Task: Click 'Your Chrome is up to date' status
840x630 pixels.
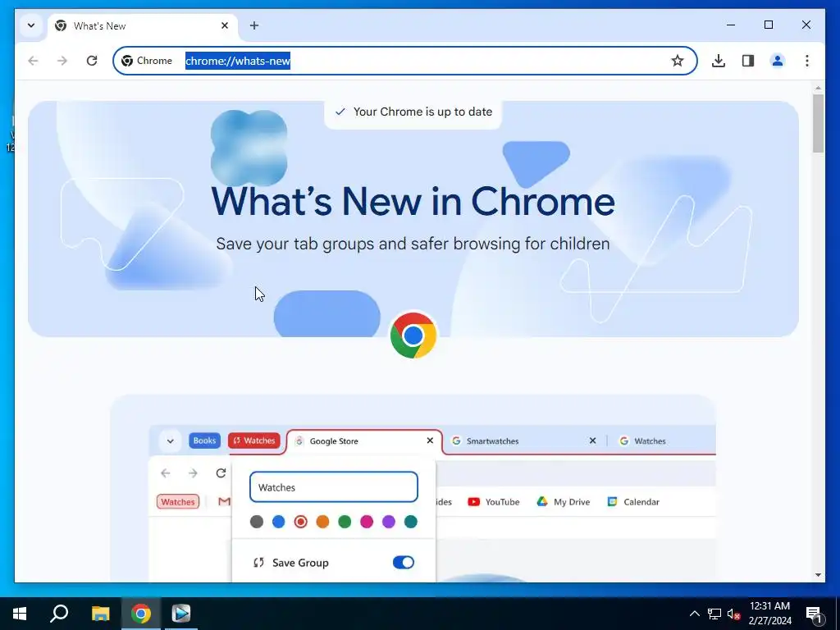Action: pyautogui.click(x=413, y=112)
